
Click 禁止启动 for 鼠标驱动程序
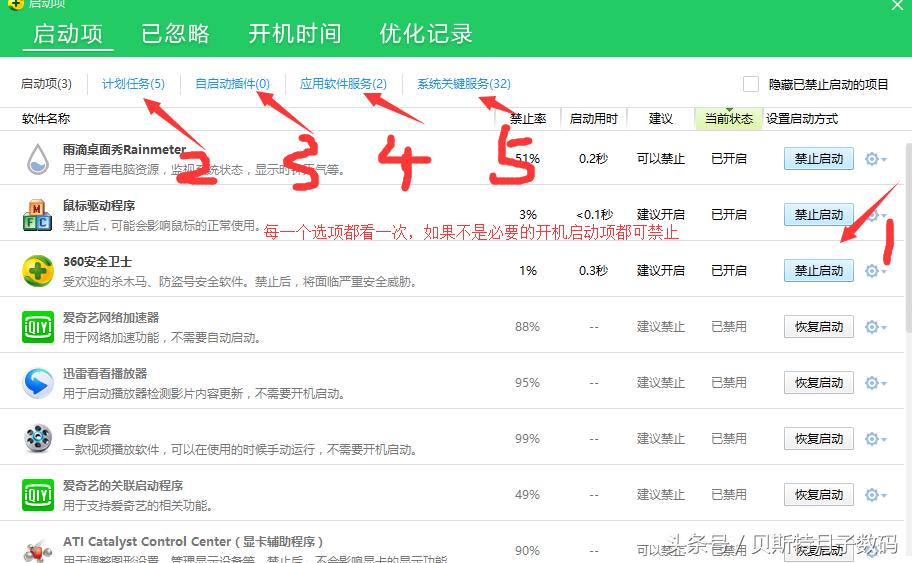[819, 215]
